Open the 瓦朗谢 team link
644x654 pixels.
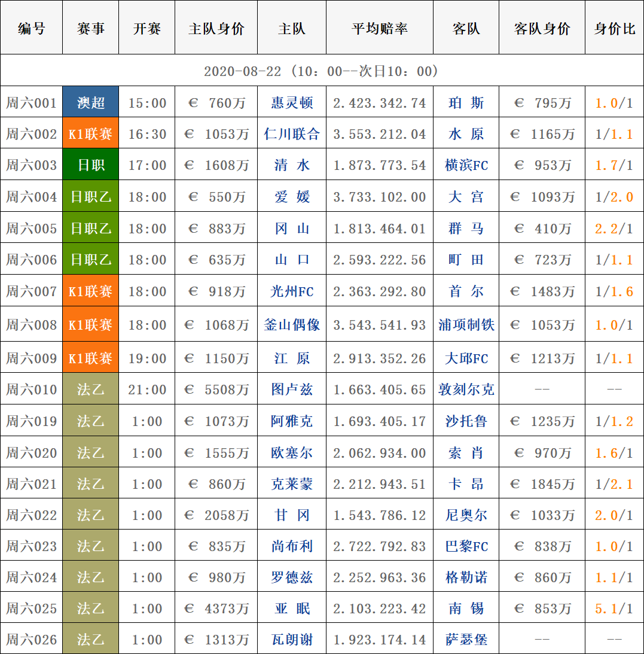point(292,640)
